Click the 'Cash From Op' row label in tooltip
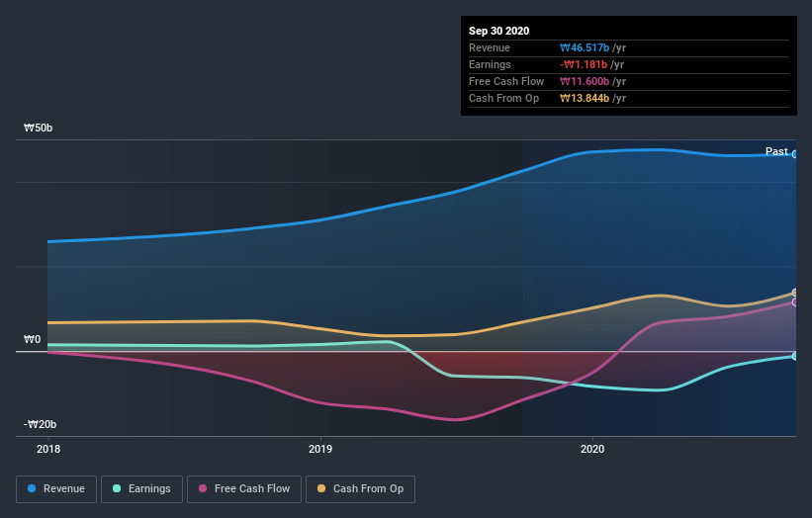The width and height of the screenshot is (812, 518). 503,98
